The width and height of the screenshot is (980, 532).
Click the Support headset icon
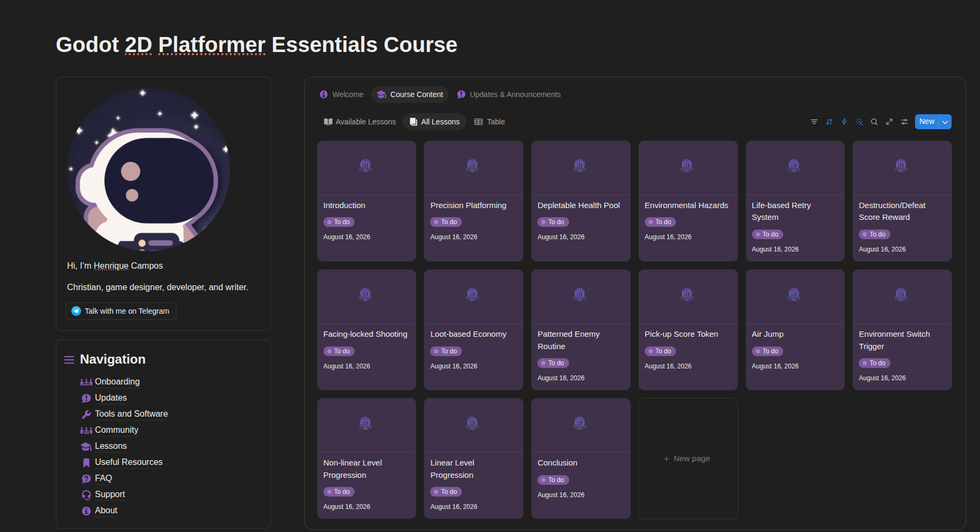coord(86,494)
